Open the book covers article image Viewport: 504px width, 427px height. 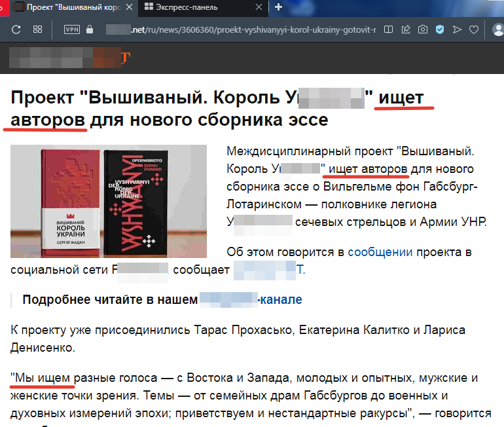coord(109,201)
